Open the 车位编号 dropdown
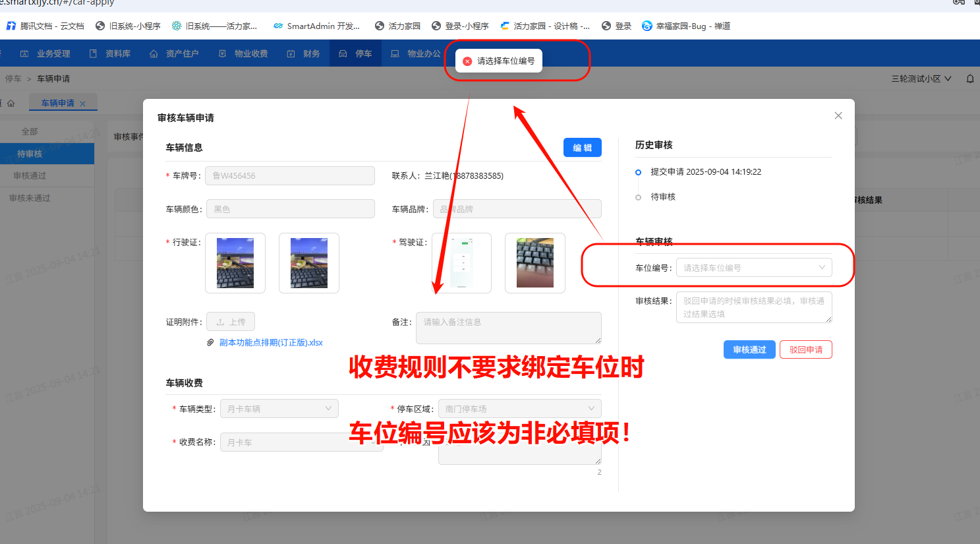 [x=753, y=268]
